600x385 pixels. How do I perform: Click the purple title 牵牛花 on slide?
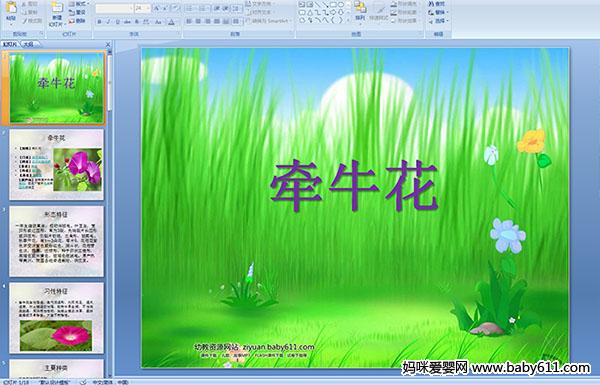[354, 186]
